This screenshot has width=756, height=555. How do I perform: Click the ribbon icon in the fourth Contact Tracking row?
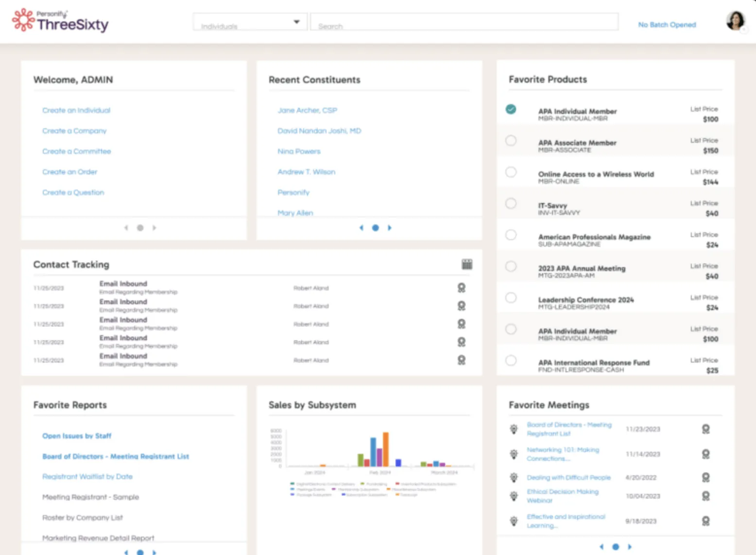coord(462,342)
